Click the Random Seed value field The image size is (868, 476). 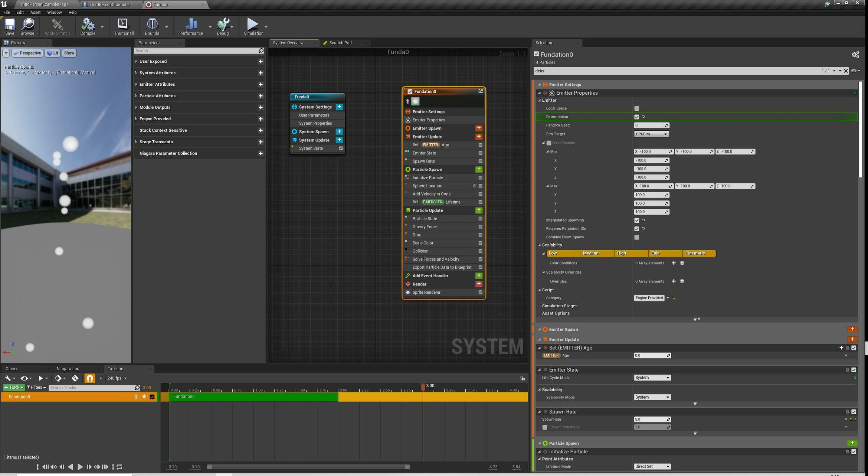point(652,125)
